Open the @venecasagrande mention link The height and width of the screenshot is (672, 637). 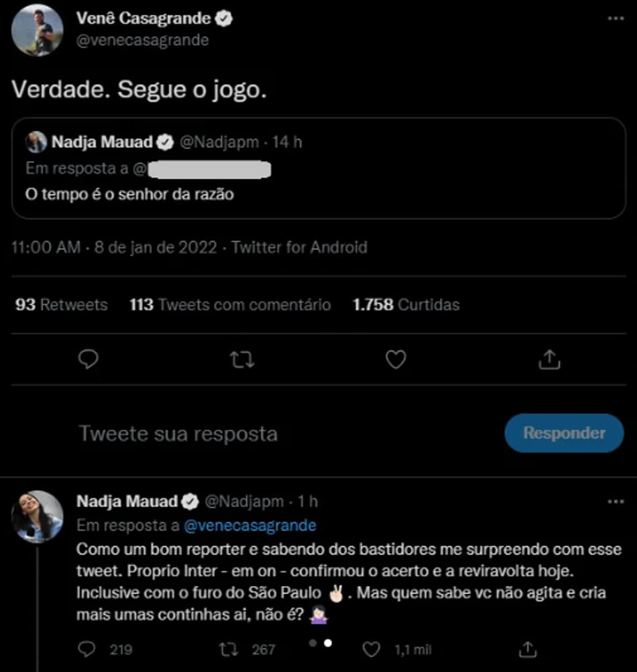[249, 524]
